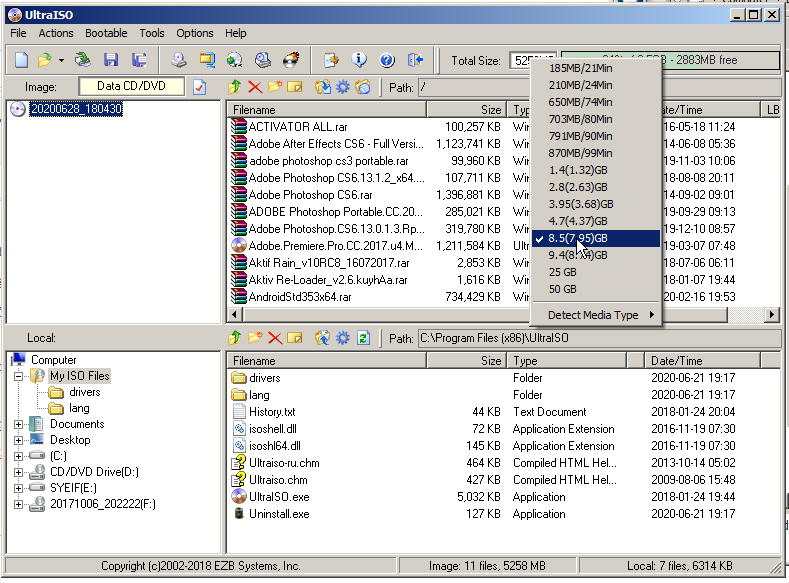Select 650MB/74Min media size

[596, 102]
